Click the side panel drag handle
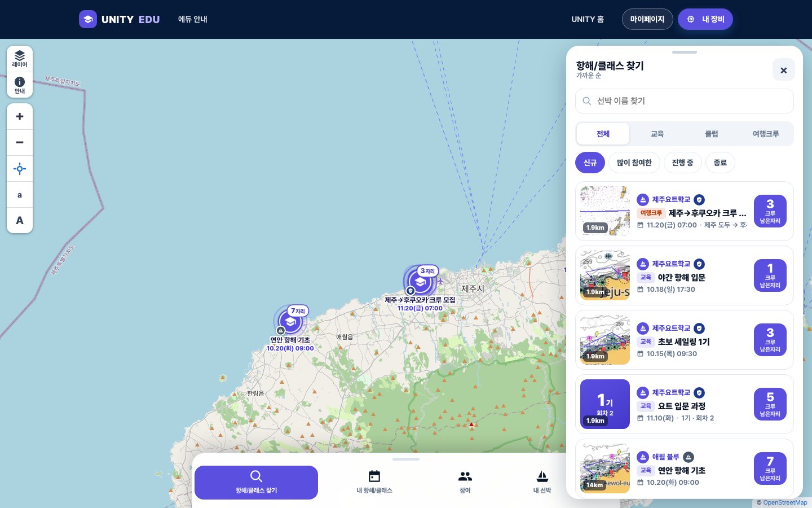Image resolution: width=812 pixels, height=508 pixels. point(685,52)
